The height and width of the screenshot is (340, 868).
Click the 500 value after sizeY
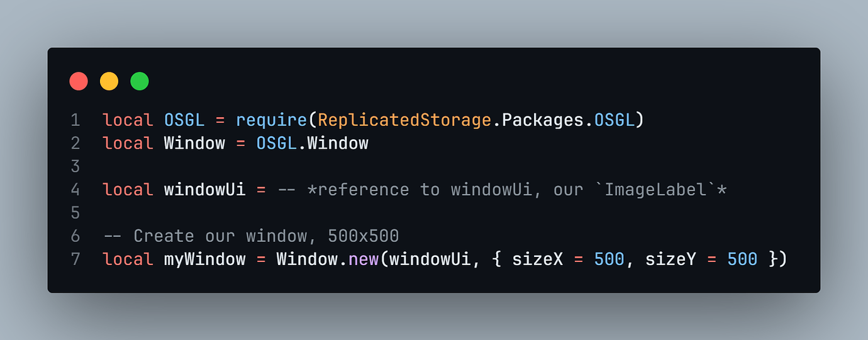(742, 259)
